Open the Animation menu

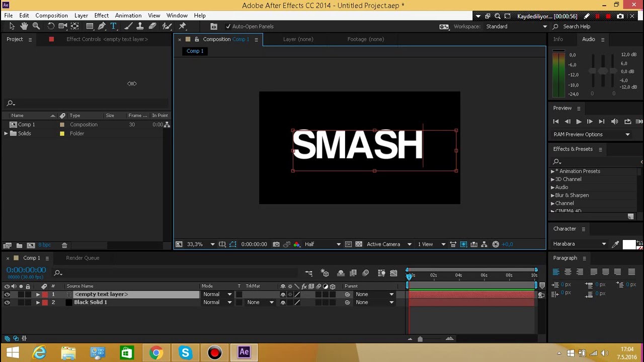pos(128,16)
